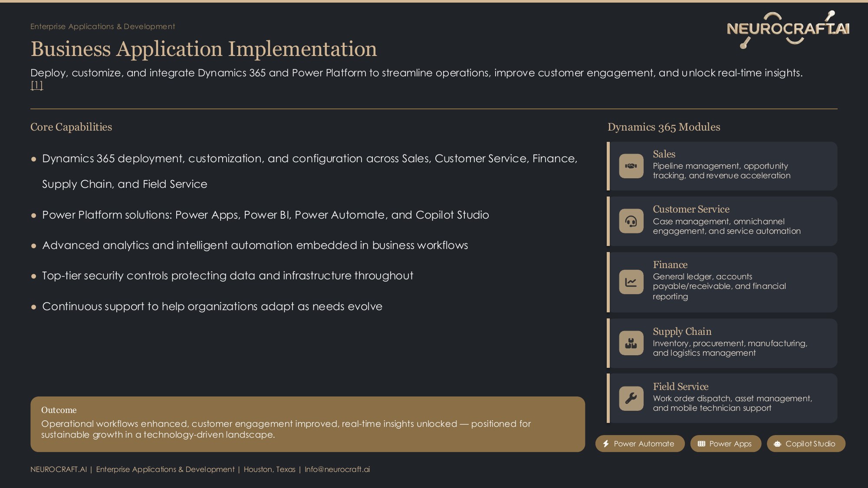Click the Supply Chain boxes icon
868x488 pixels.
click(x=631, y=343)
